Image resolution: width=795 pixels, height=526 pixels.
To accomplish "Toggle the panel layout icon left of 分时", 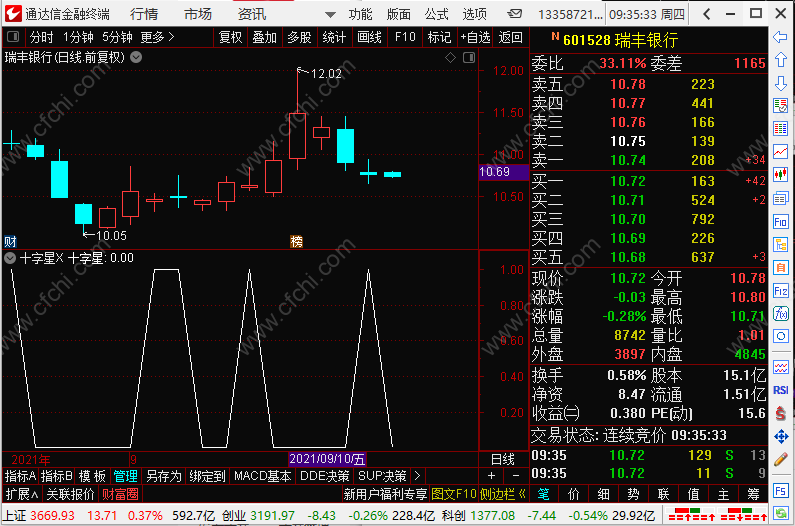I will 13,37.
